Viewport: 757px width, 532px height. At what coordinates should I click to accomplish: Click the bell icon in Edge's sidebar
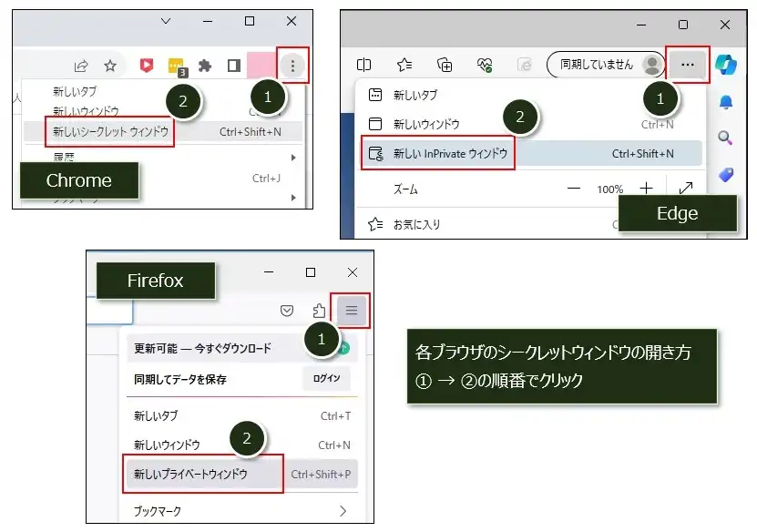click(726, 102)
